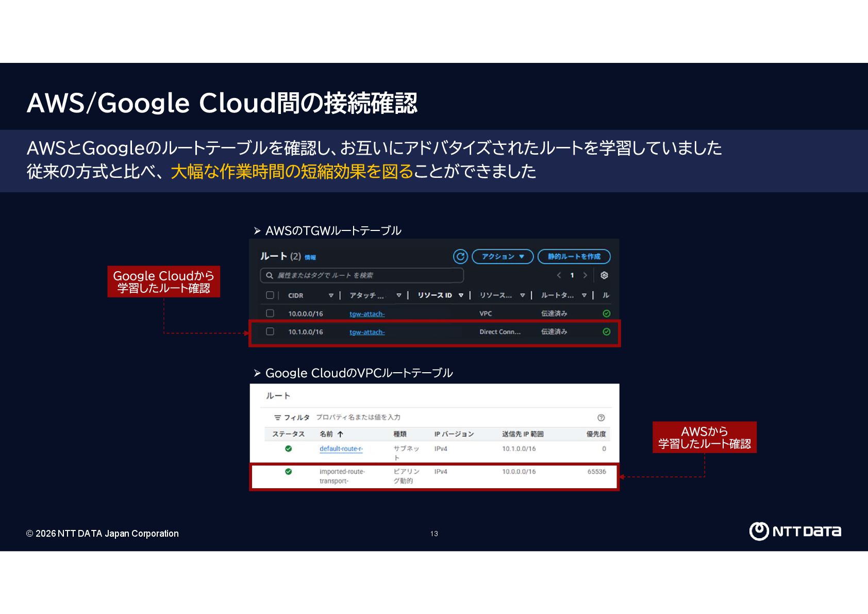Image resolution: width=868 pixels, height=614 pixels.
Task: Open the help icon in the Google Cloud routes filter bar
Action: (601, 418)
